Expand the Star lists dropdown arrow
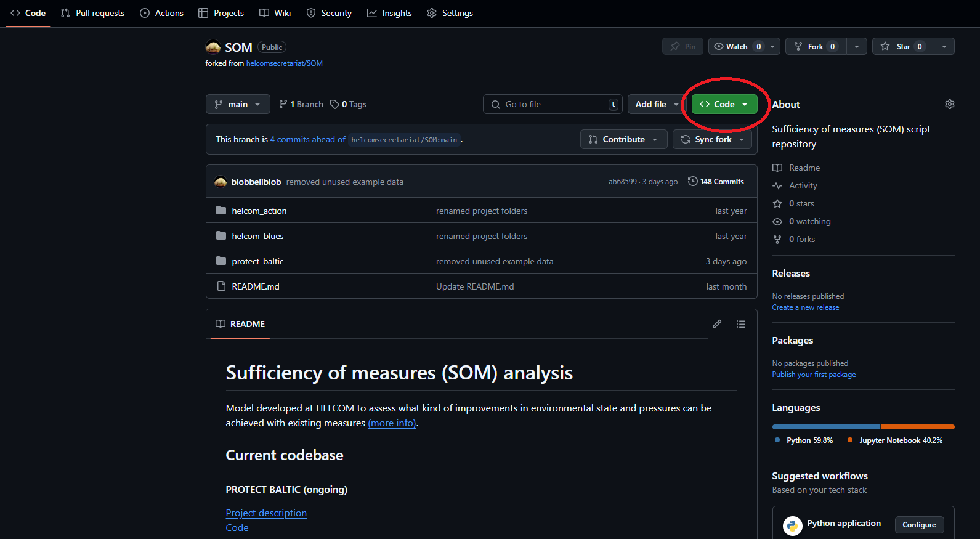This screenshot has height=539, width=980. pos(944,46)
